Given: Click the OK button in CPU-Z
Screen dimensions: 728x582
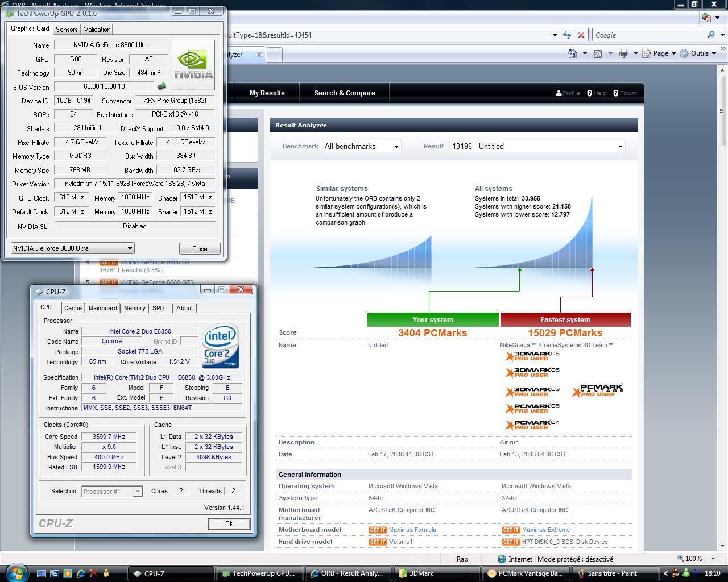Looking at the screenshot, I should click(229, 524).
